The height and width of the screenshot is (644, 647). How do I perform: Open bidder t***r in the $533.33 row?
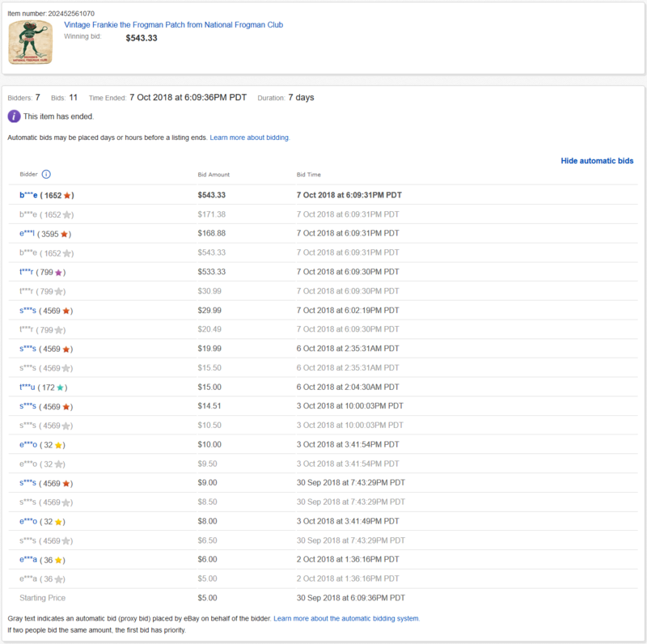pos(26,273)
